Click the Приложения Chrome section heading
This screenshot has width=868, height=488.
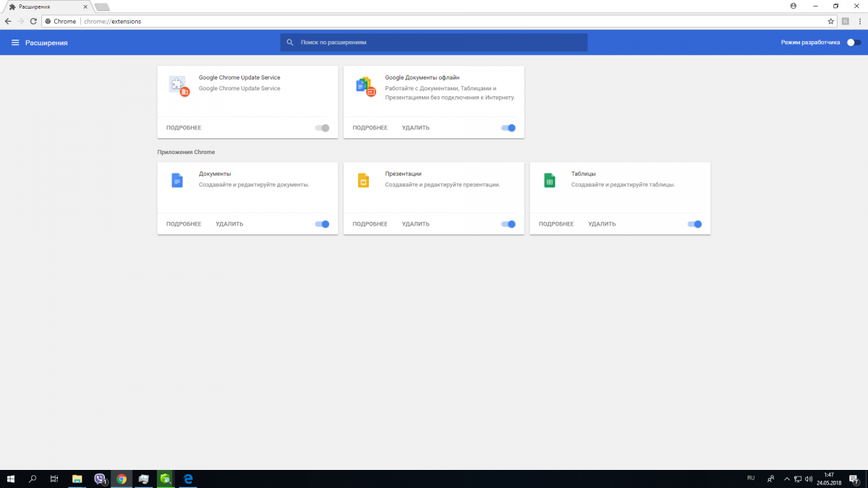pyautogui.click(x=186, y=153)
